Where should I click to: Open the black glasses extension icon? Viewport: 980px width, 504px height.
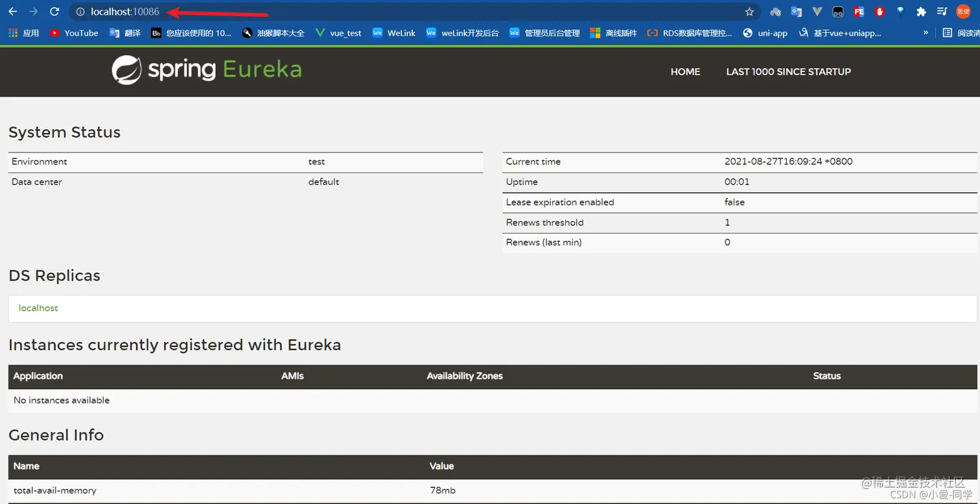tap(838, 12)
